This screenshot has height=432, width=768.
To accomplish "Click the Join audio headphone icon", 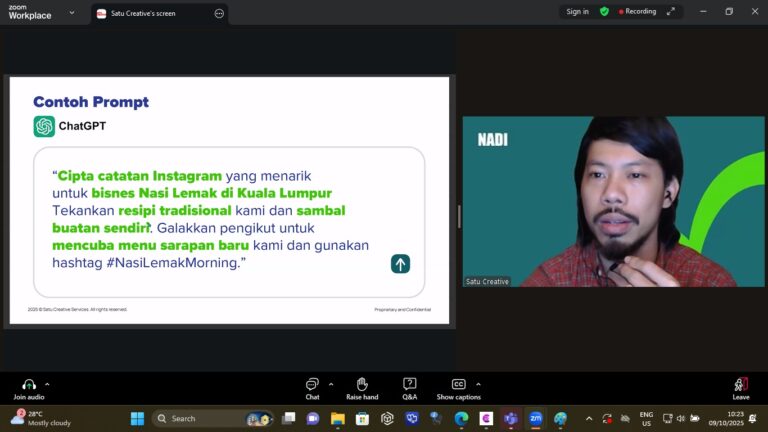I will point(29,385).
